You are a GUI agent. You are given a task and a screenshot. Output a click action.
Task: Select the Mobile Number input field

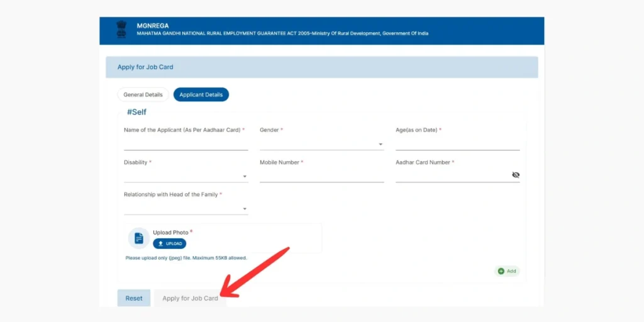pyautogui.click(x=321, y=175)
